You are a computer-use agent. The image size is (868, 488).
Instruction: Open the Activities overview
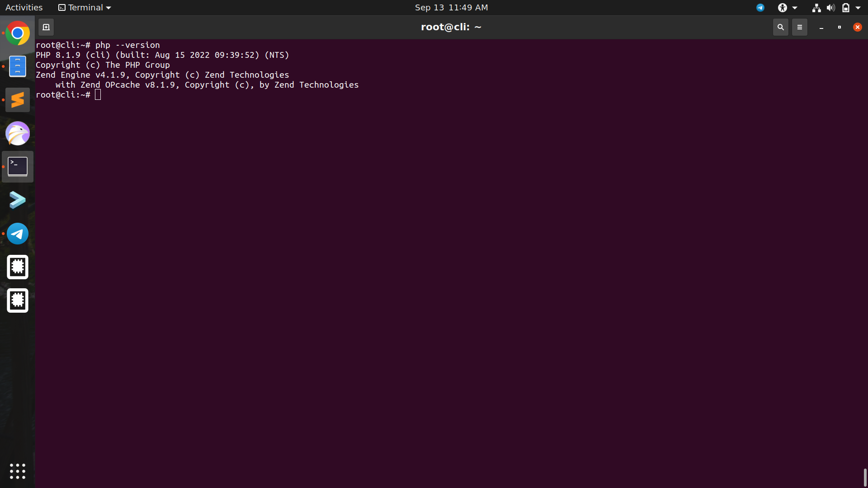pos(24,7)
